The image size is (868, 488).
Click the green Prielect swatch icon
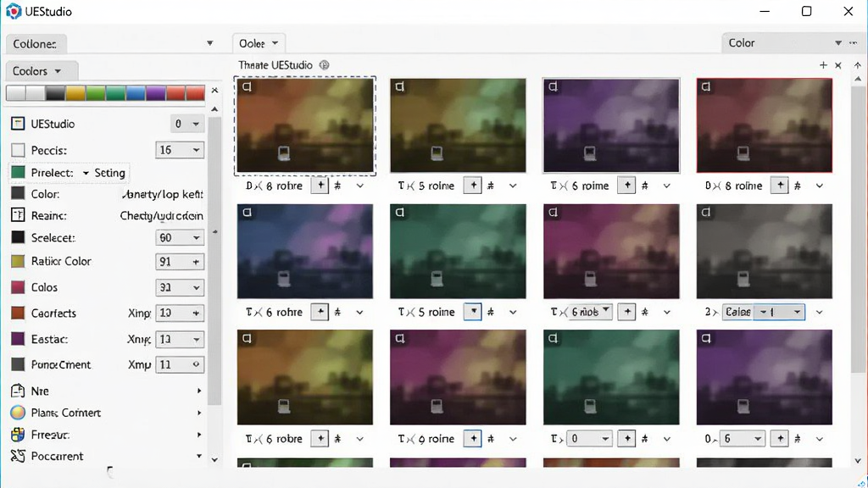pyautogui.click(x=18, y=173)
